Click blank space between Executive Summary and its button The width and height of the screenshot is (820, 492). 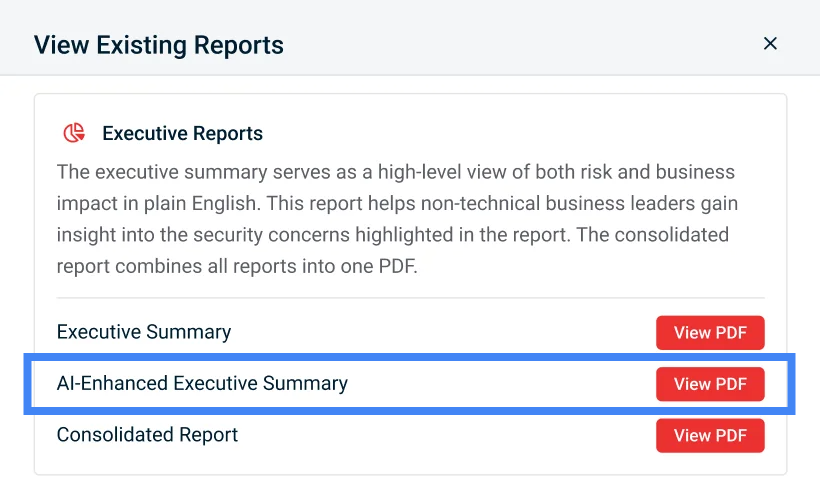click(x=440, y=333)
